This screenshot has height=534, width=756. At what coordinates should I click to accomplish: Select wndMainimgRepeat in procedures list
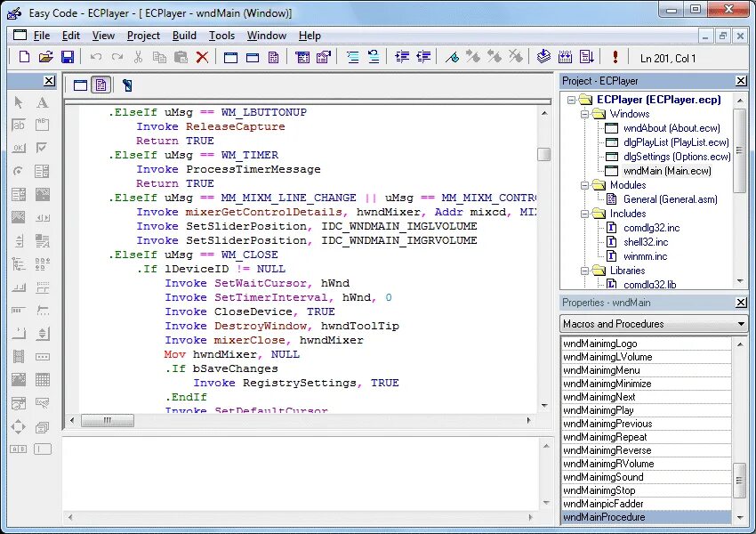click(646, 437)
